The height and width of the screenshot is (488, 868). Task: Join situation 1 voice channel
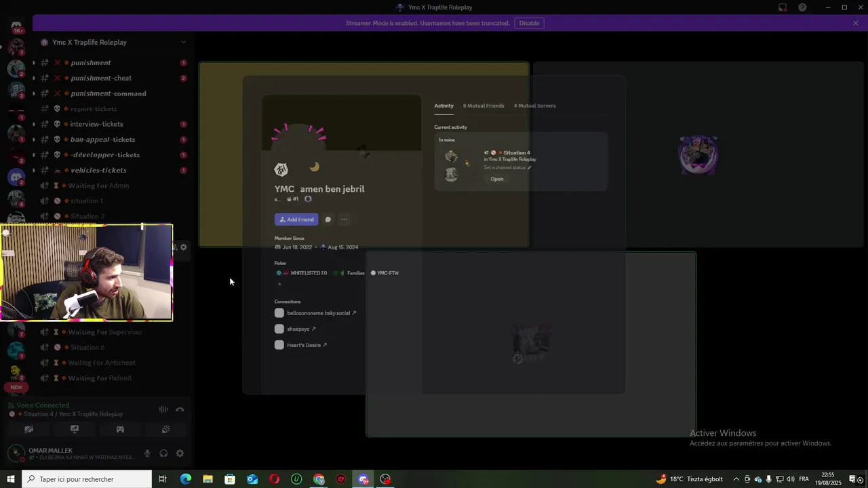[x=87, y=201]
